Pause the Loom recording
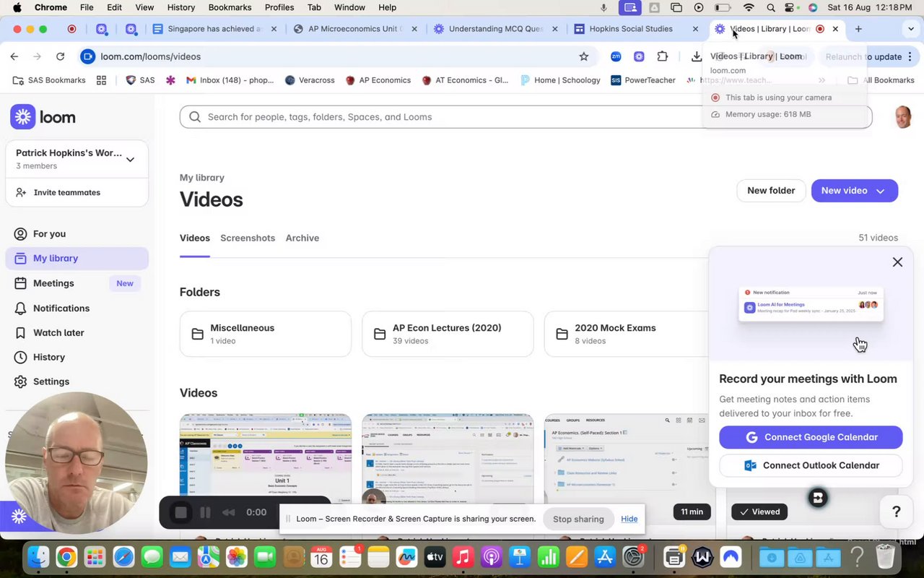Screen dimensions: 924x578 point(205,512)
